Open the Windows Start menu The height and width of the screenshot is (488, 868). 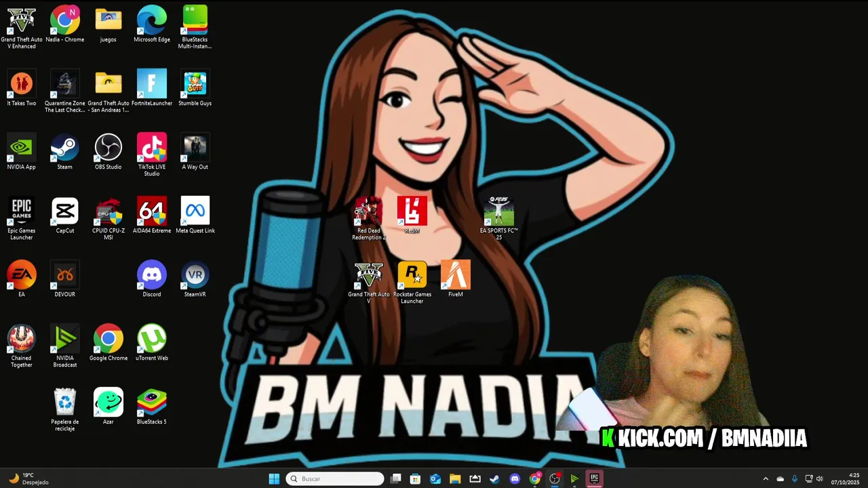274,479
